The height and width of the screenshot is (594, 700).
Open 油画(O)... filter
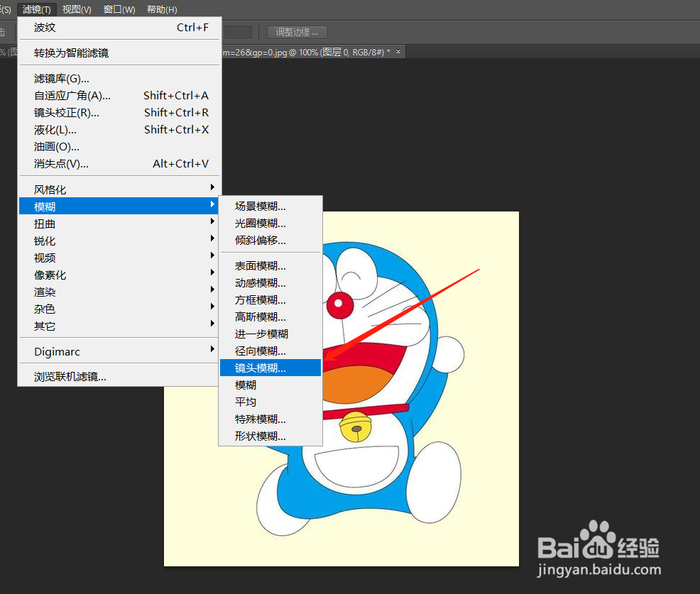tap(119, 147)
